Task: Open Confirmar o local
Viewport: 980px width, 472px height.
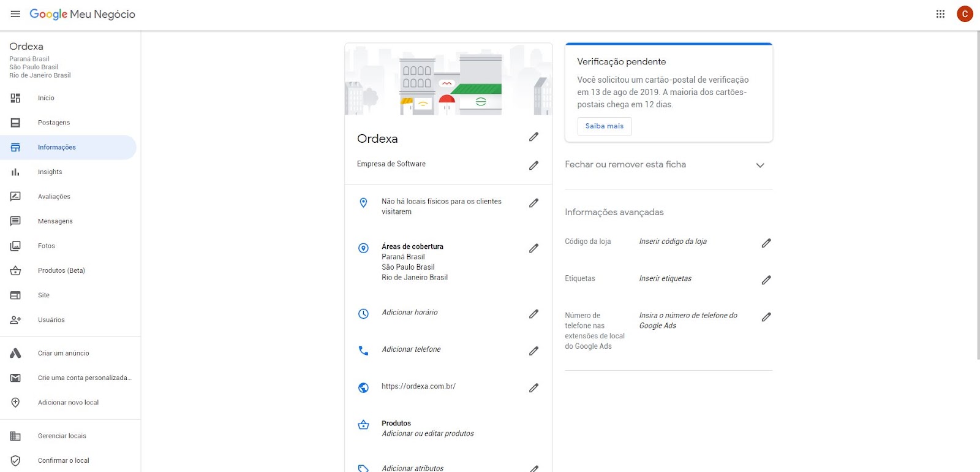Action: pos(68,460)
